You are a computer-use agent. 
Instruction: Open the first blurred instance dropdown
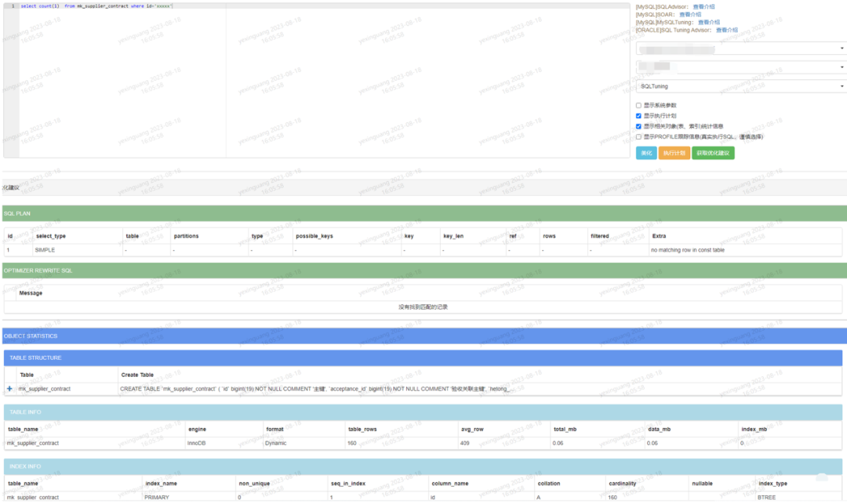click(740, 49)
